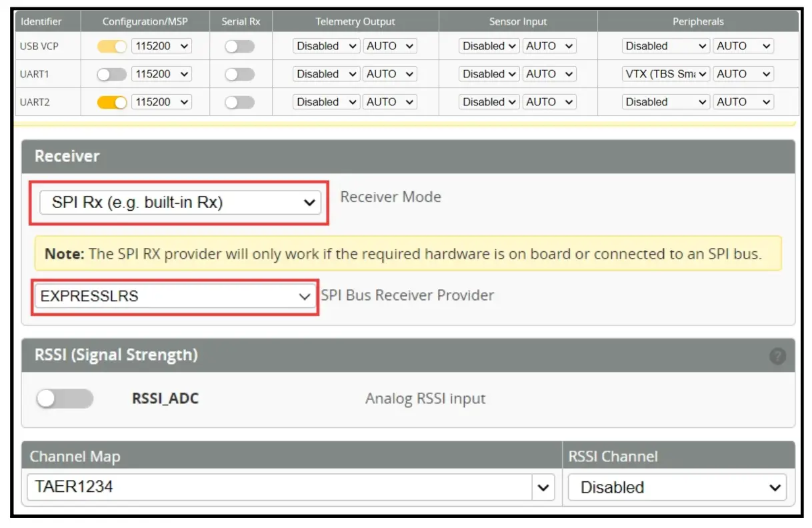Open UART2 Sensor Input type dropdown
The height and width of the screenshot is (528, 812).
pyautogui.click(x=489, y=103)
